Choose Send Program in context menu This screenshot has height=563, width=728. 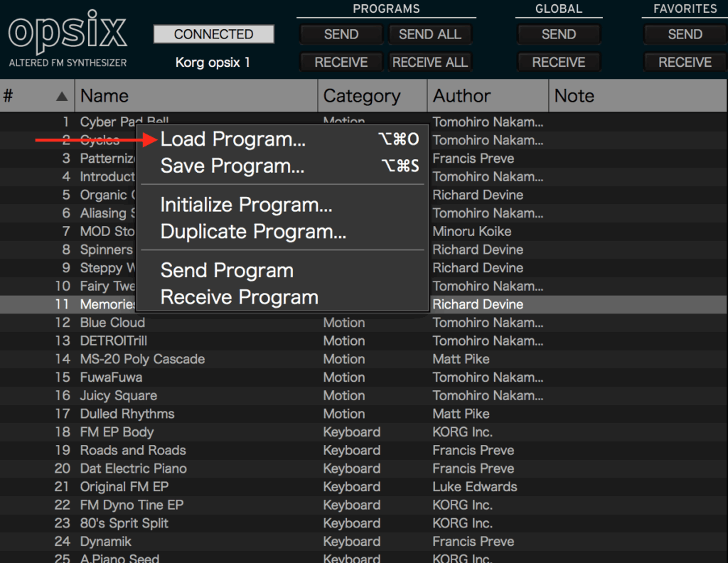pos(227,270)
